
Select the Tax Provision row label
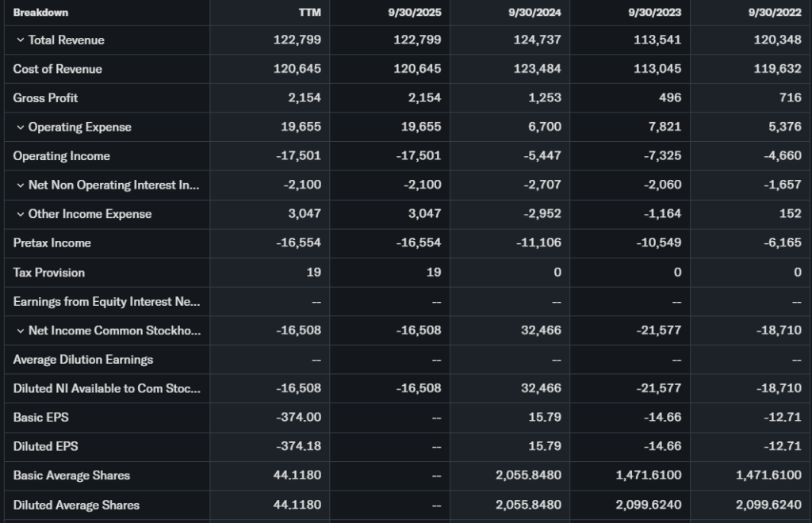click(x=48, y=273)
